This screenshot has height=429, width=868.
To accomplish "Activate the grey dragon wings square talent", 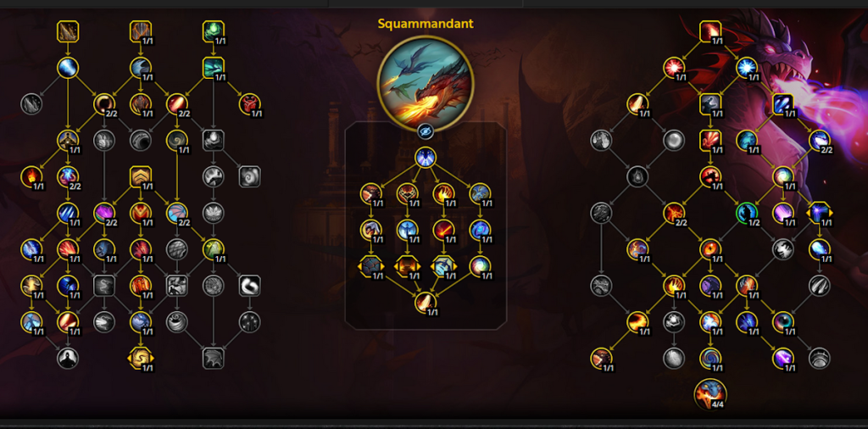I will point(213,358).
